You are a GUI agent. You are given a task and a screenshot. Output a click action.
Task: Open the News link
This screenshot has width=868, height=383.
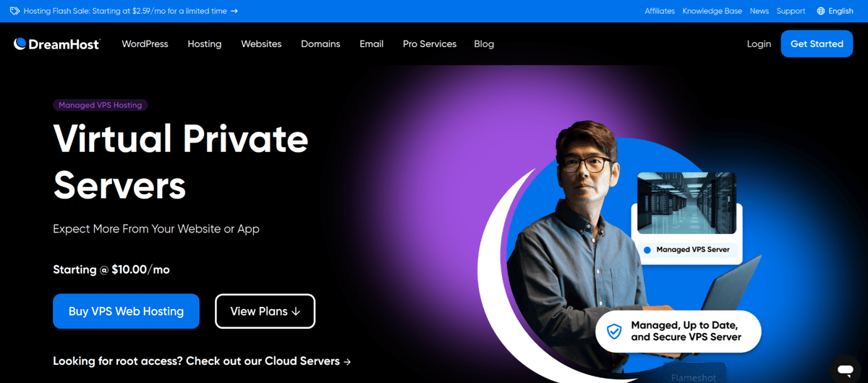click(x=759, y=11)
